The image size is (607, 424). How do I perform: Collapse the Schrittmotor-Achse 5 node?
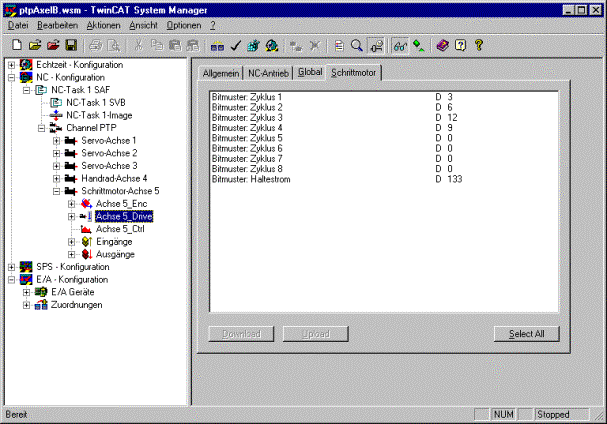click(x=57, y=191)
